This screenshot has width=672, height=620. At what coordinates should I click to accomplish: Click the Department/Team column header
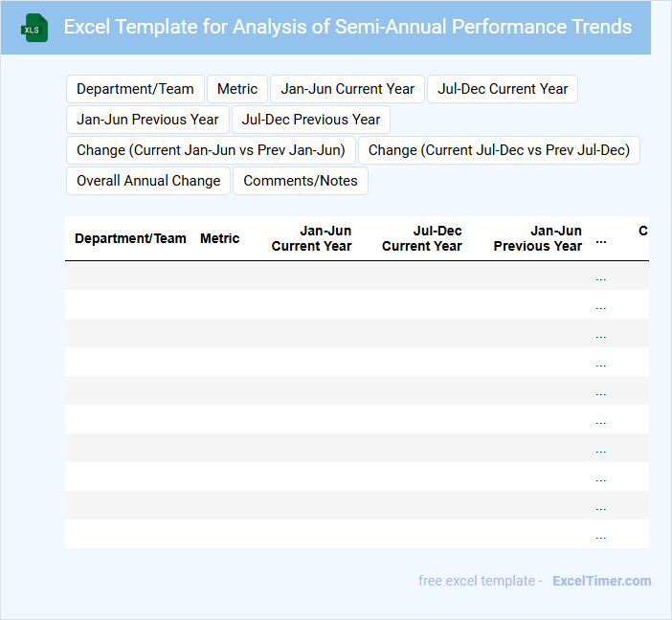click(x=130, y=238)
